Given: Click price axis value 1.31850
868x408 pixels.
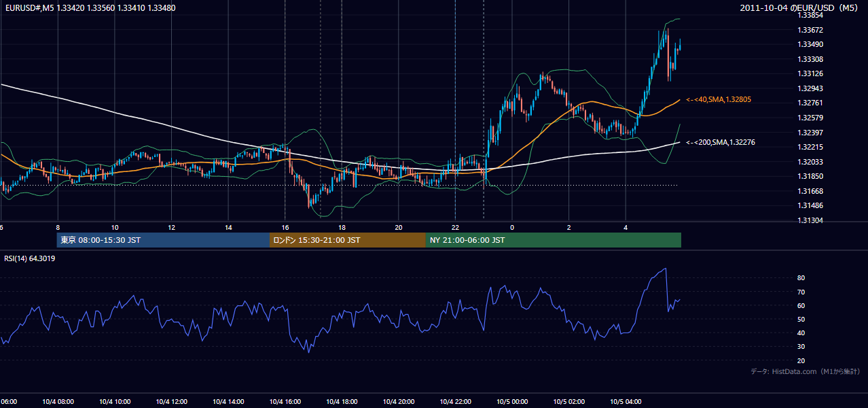Looking at the screenshot, I should (810, 177).
